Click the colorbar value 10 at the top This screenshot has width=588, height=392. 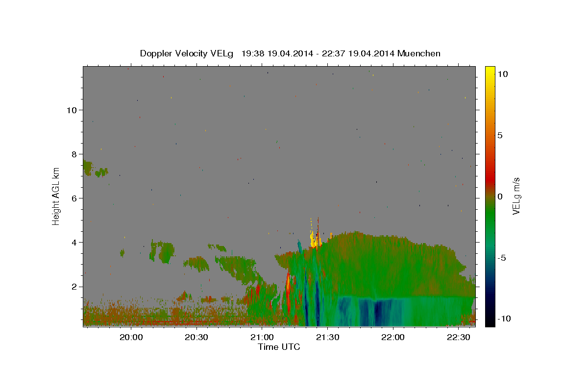tap(502, 74)
